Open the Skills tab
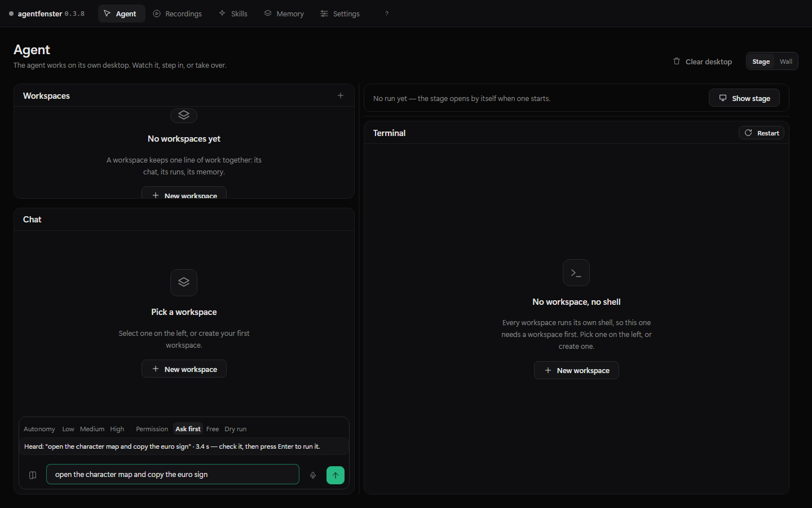Screen dimensions: 812x508 pyautogui.click(x=233, y=14)
